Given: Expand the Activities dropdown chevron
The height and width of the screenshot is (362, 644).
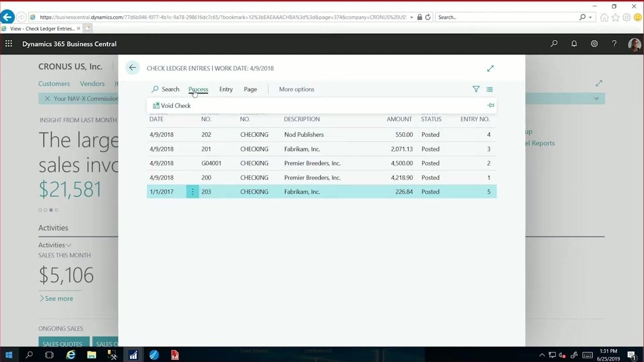Looking at the screenshot, I should pyautogui.click(x=68, y=245).
